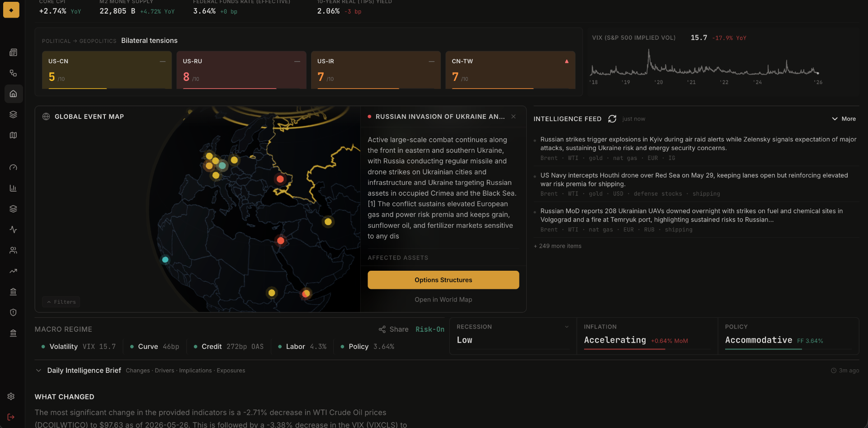Show the 249 more feed items
The width and height of the screenshot is (868, 428).
(557, 246)
